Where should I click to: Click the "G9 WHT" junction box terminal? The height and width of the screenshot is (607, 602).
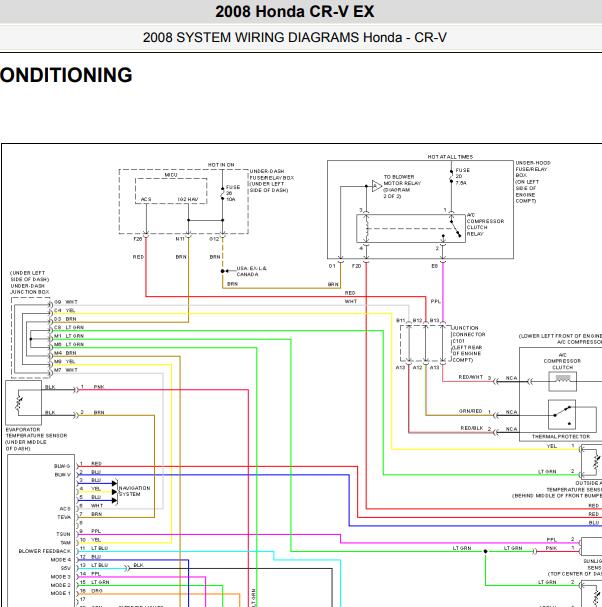(x=66, y=302)
